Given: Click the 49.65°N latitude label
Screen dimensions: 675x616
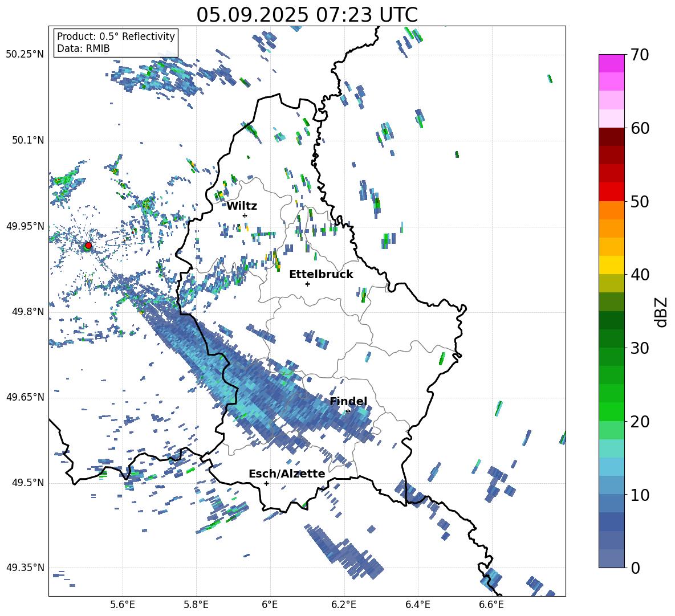Looking at the screenshot, I should coord(25,397).
